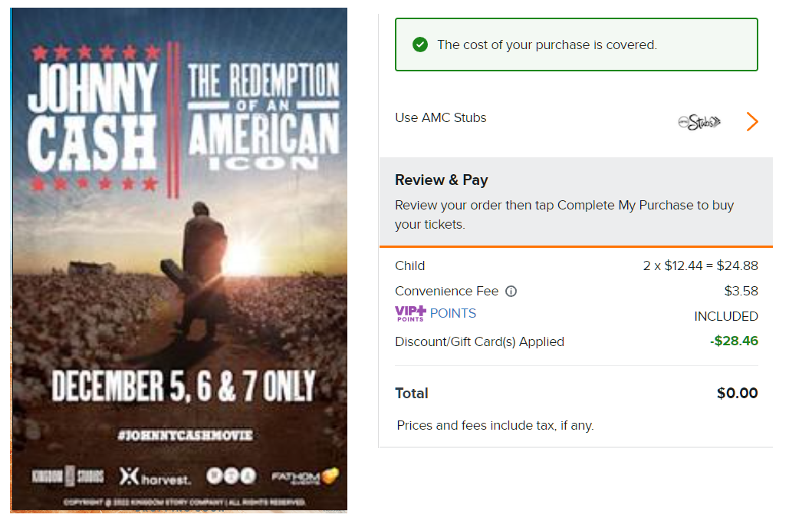
Task: Click the #JOHNNYCASHMOVIE hashtag on poster
Action: (x=185, y=435)
